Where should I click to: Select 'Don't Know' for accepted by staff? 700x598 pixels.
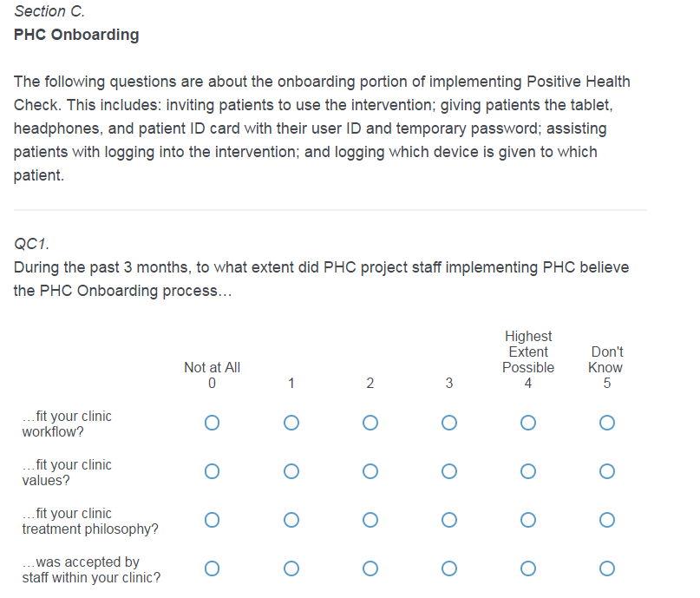coord(606,569)
